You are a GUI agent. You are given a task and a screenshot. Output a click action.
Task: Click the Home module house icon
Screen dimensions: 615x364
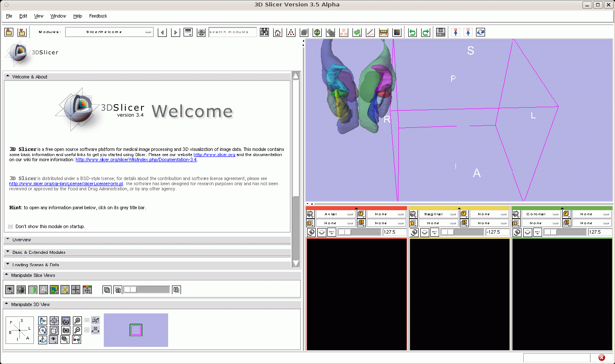point(278,32)
